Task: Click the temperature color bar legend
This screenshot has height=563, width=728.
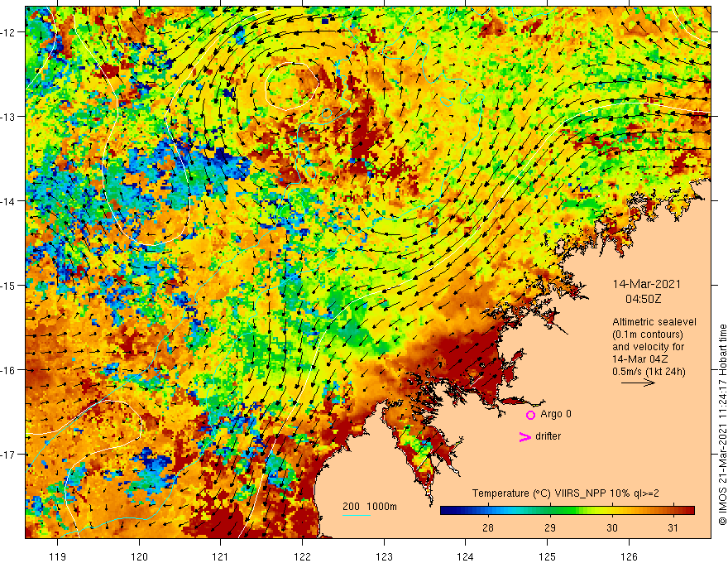Action: coord(568,510)
